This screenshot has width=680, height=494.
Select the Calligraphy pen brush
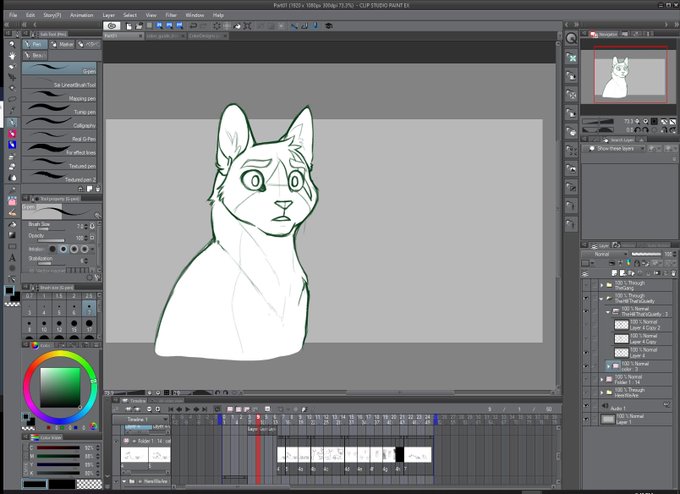(59, 123)
